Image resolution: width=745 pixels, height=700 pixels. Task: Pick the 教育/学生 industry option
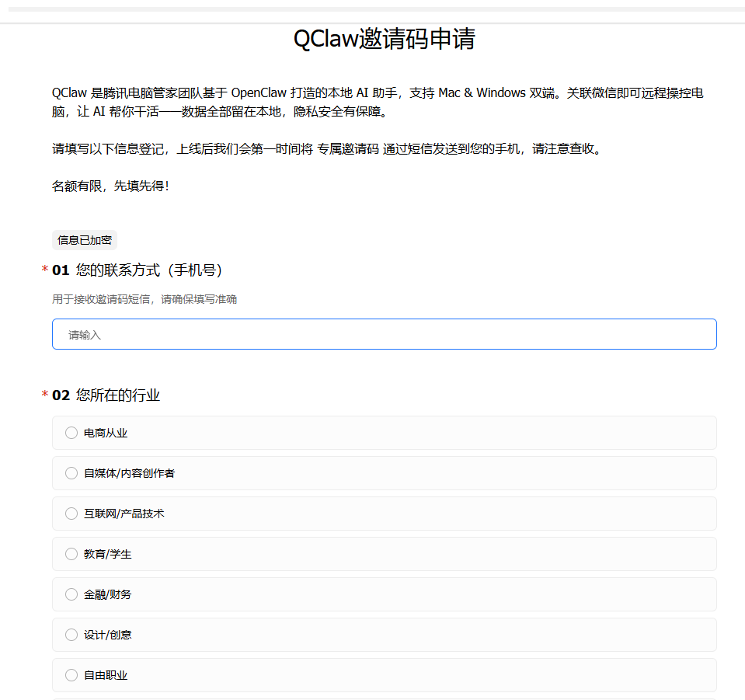tap(71, 554)
